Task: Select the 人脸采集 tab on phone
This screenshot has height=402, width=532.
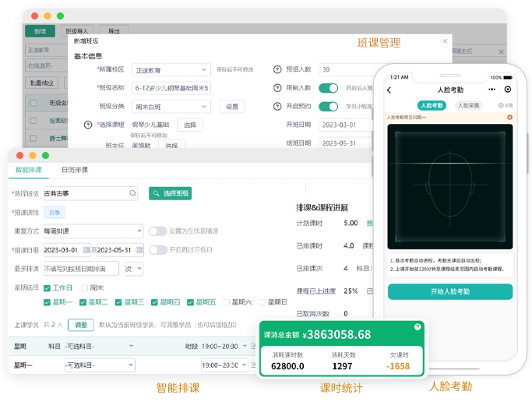Action: tap(469, 105)
